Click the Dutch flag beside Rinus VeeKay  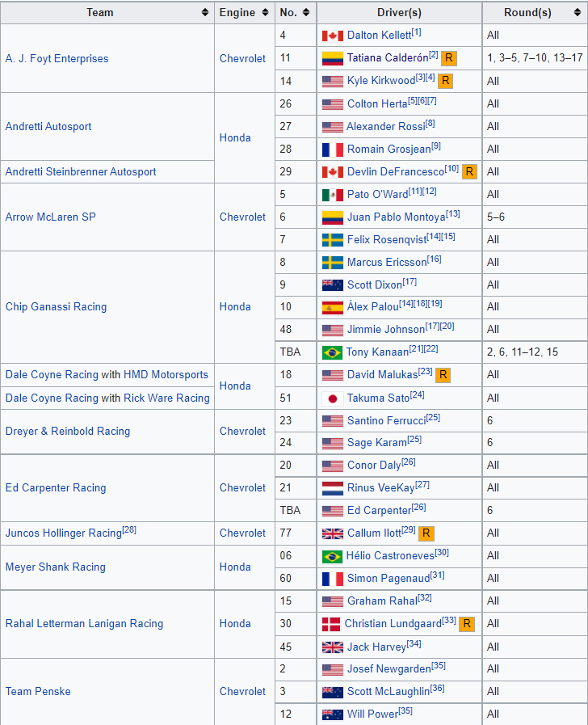point(332,489)
